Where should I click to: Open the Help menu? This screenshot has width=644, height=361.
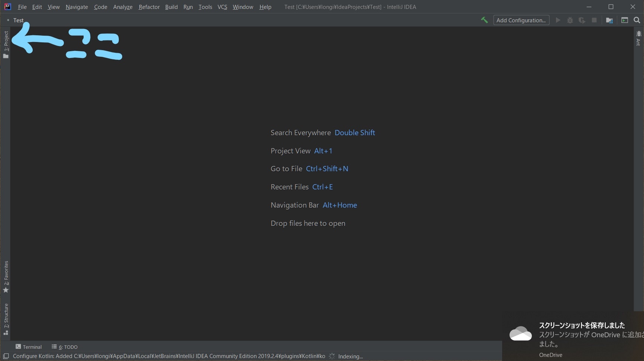(x=265, y=7)
